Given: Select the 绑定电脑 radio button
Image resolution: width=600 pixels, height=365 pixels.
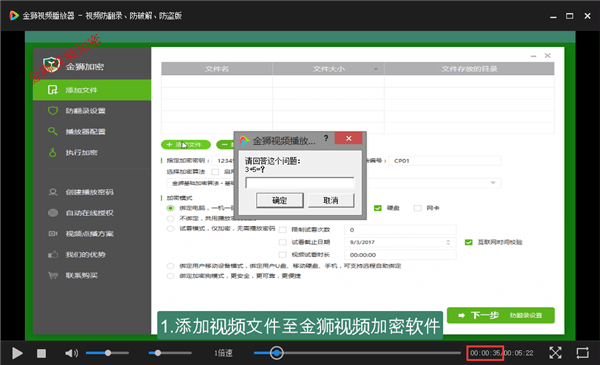Looking at the screenshot, I should click(x=170, y=208).
